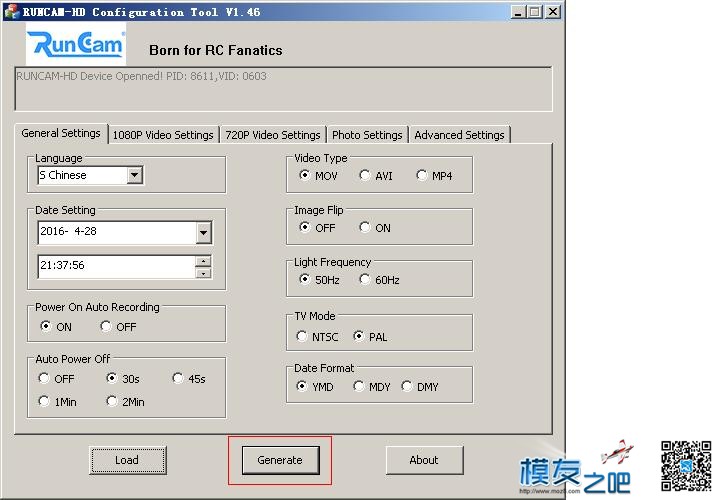
Task: Close the RunCam configuration window
Action: point(553,11)
